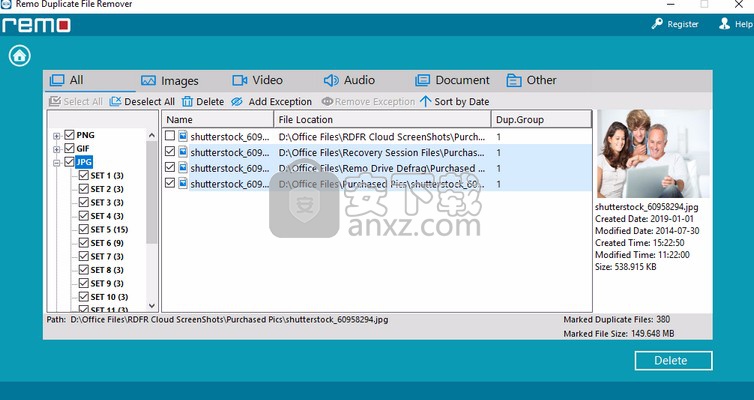Click tree scrollbar down arrow
754x400 pixels.
[152, 305]
